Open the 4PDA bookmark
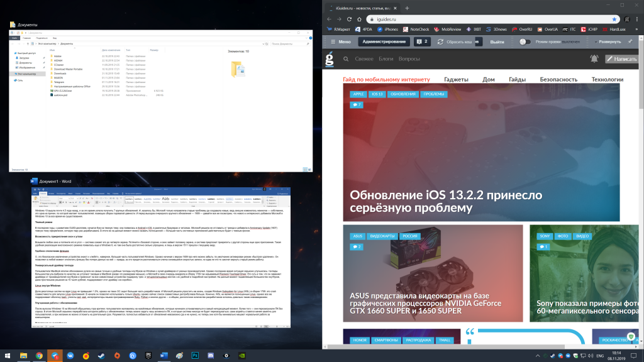644x362 pixels. point(364,30)
